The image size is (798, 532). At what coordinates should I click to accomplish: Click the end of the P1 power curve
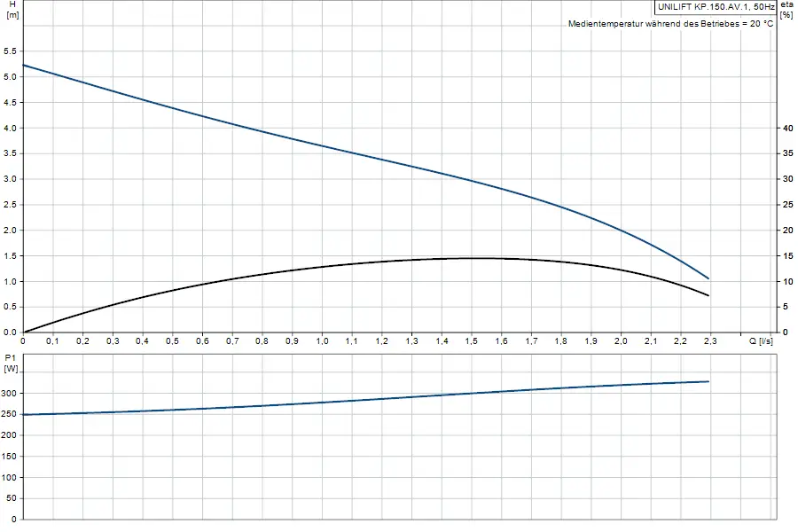(708, 381)
